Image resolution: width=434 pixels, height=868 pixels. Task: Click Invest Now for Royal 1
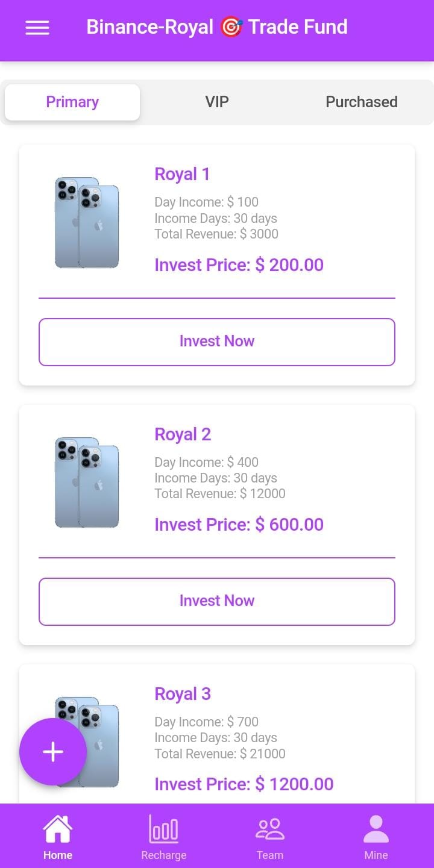pos(217,342)
